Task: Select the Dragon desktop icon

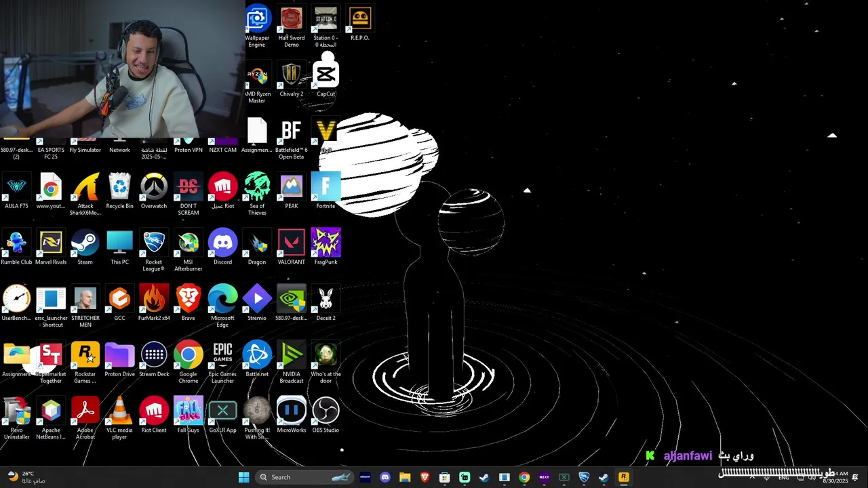Action: click(x=257, y=247)
